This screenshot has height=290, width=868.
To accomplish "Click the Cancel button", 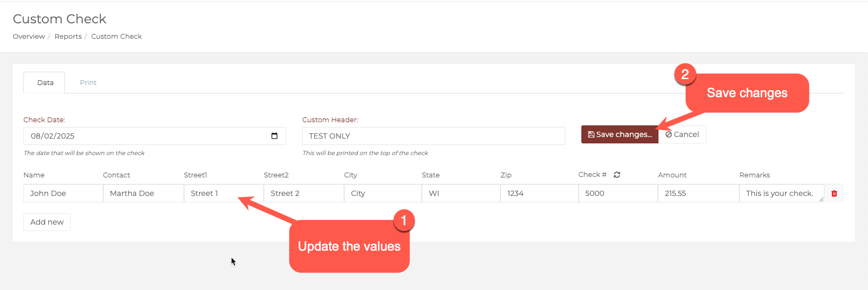I will tap(682, 134).
